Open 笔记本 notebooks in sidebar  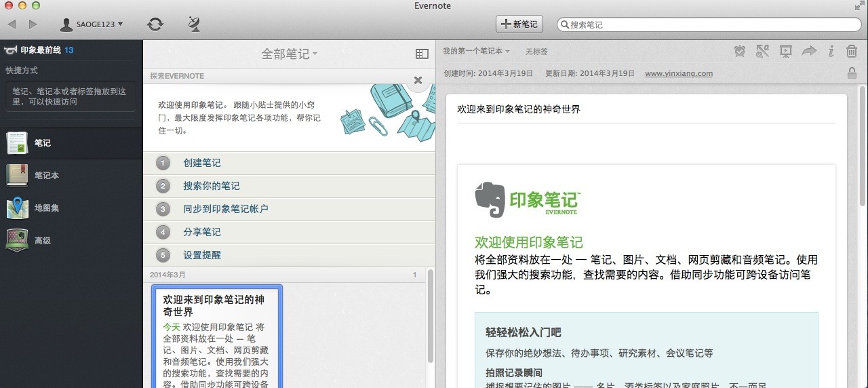point(71,176)
